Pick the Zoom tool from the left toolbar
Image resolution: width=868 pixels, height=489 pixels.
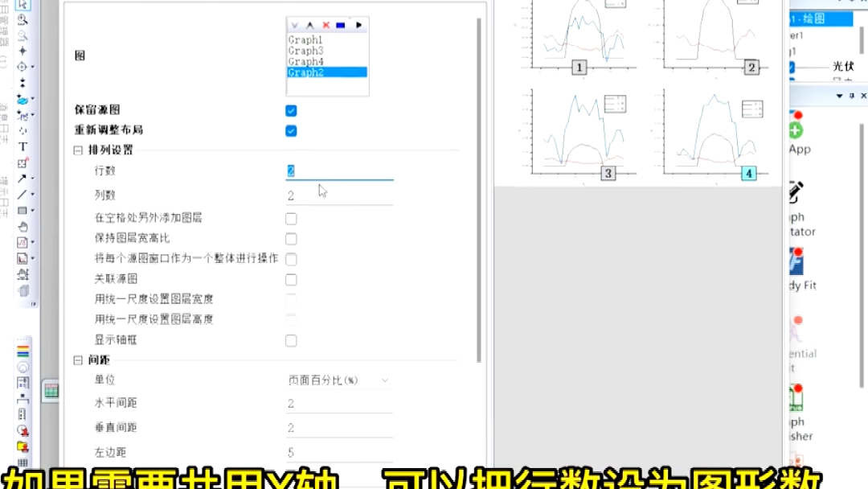[x=23, y=21]
